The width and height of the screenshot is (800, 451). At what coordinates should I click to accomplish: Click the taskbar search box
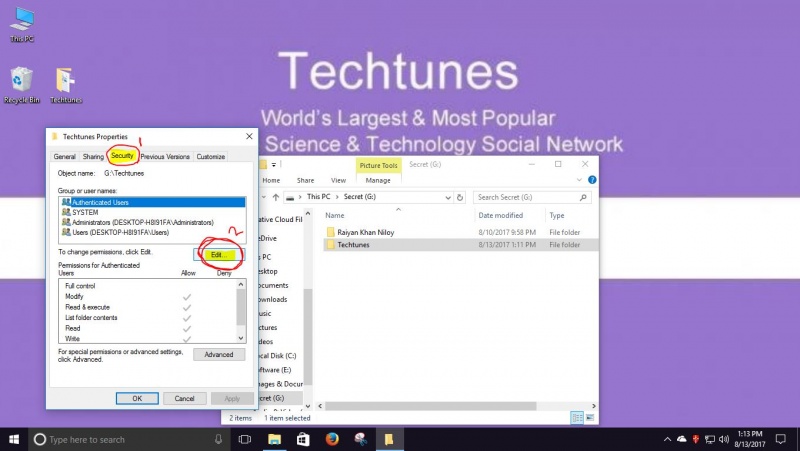(128, 439)
